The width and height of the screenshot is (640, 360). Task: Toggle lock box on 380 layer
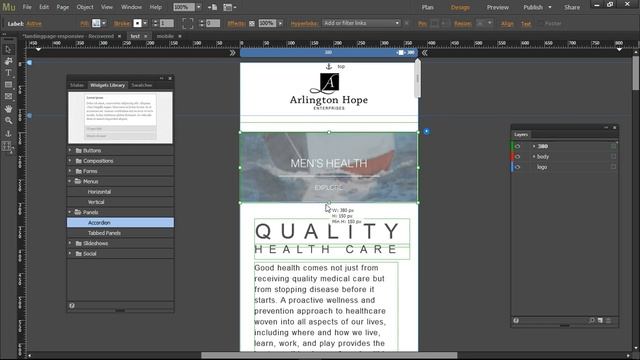(x=613, y=146)
